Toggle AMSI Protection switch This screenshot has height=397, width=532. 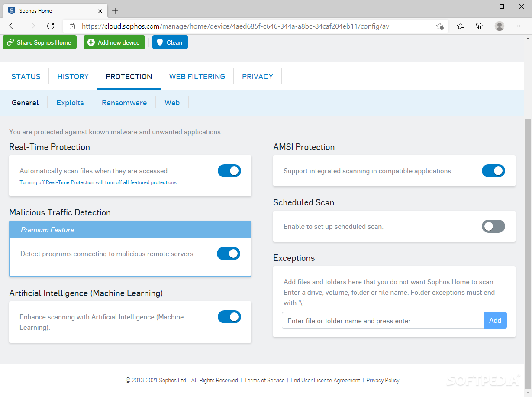(x=493, y=171)
